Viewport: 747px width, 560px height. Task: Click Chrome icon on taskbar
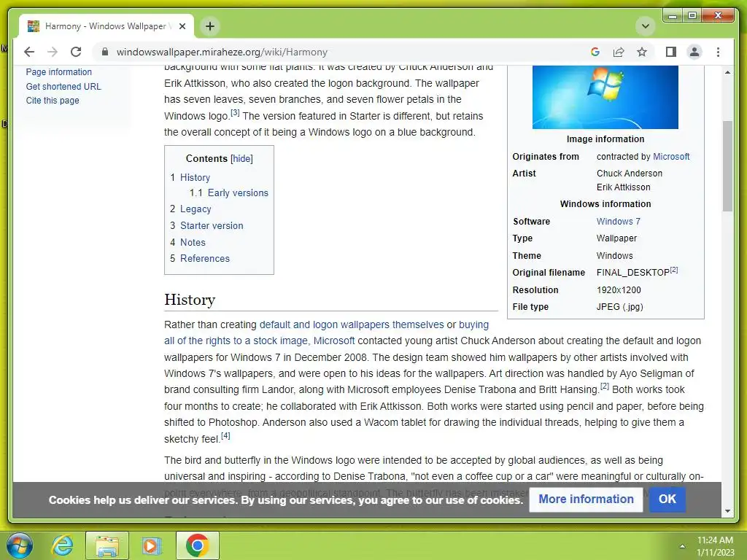coord(198,545)
